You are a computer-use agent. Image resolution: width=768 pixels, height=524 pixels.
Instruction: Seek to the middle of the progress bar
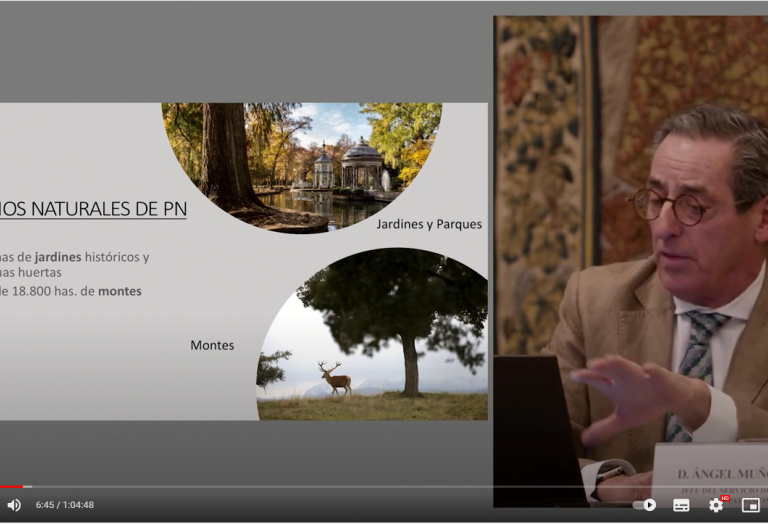(x=384, y=487)
